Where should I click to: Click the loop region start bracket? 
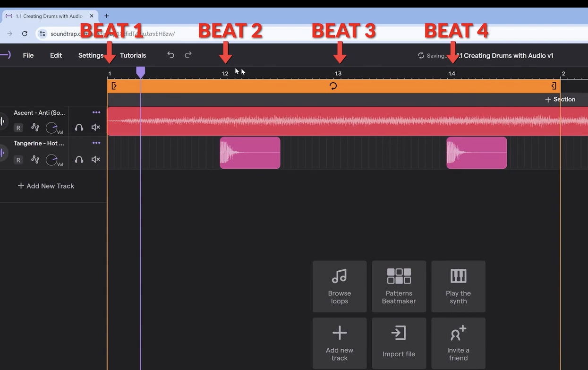pyautogui.click(x=114, y=86)
